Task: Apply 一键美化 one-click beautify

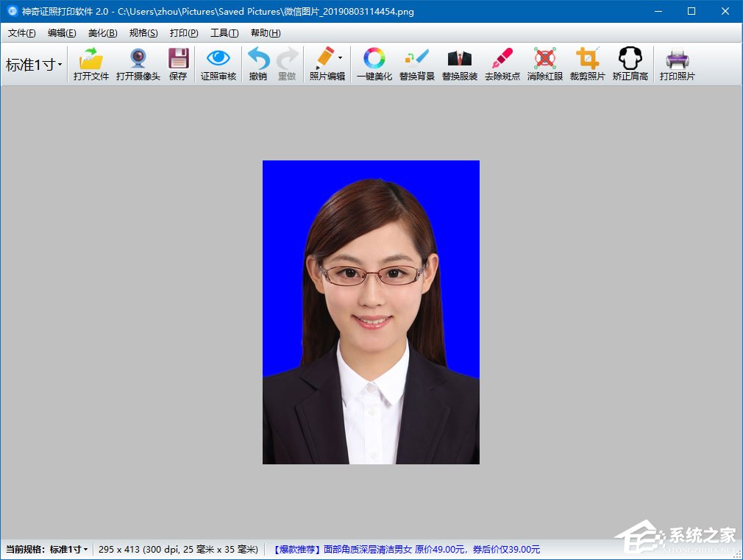Action: coord(374,63)
